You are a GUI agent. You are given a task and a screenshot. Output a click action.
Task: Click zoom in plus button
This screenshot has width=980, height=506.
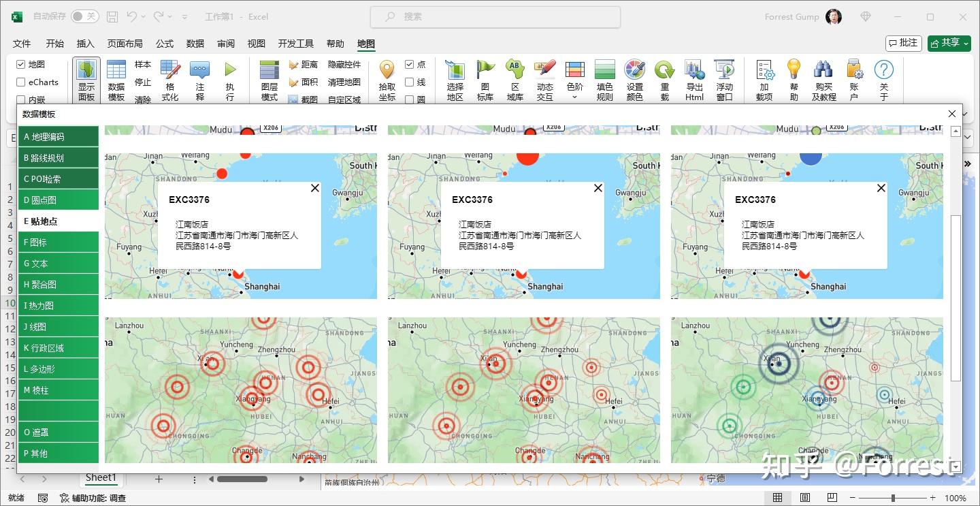933,498
